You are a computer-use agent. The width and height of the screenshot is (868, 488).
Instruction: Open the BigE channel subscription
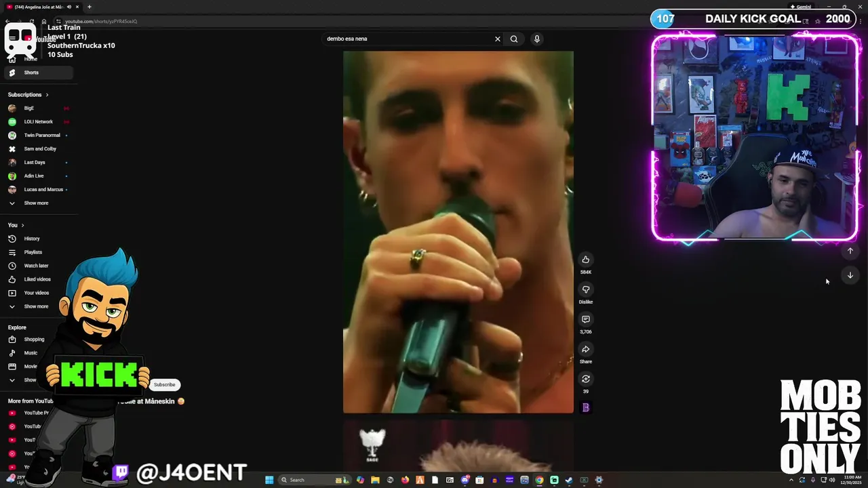[37, 108]
